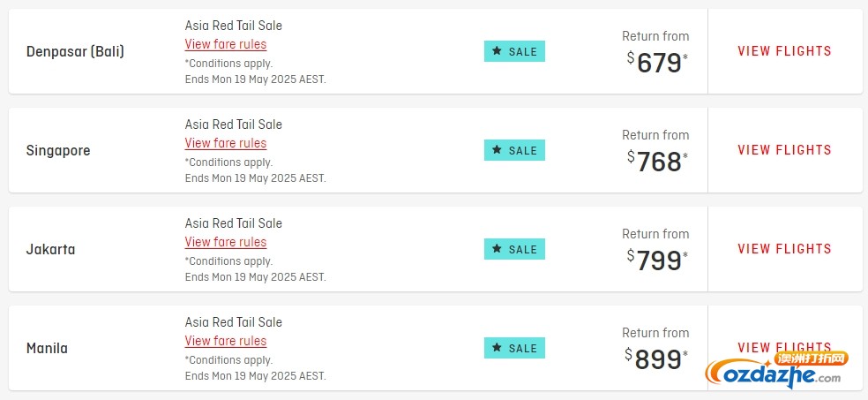Viewport: 868px width, 400px height.
Task: Open View fare rules for Singapore
Action: (x=225, y=144)
